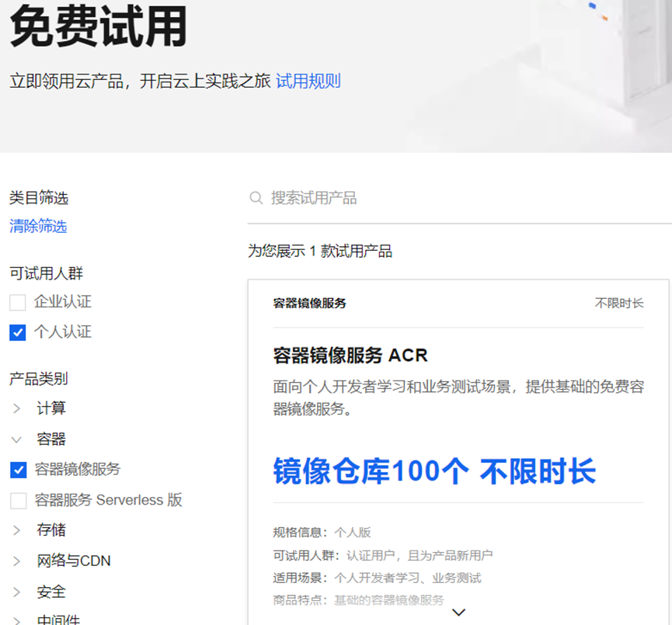Open the 容器镜像服务 ACR product title
Viewport: 672px width, 625px height.
click(x=350, y=355)
